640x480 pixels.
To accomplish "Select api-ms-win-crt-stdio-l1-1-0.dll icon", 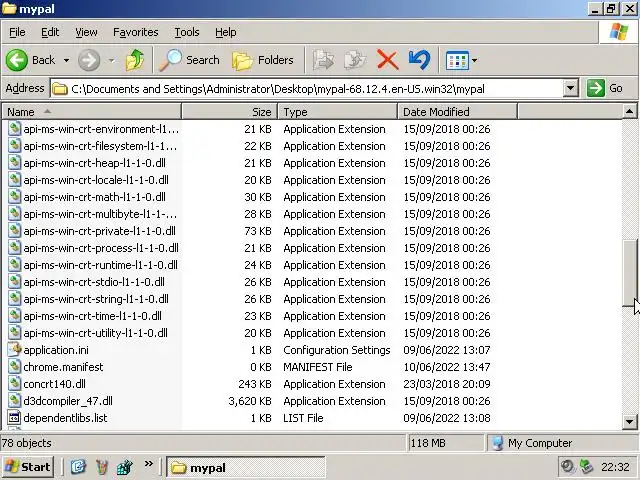I will 14,282.
